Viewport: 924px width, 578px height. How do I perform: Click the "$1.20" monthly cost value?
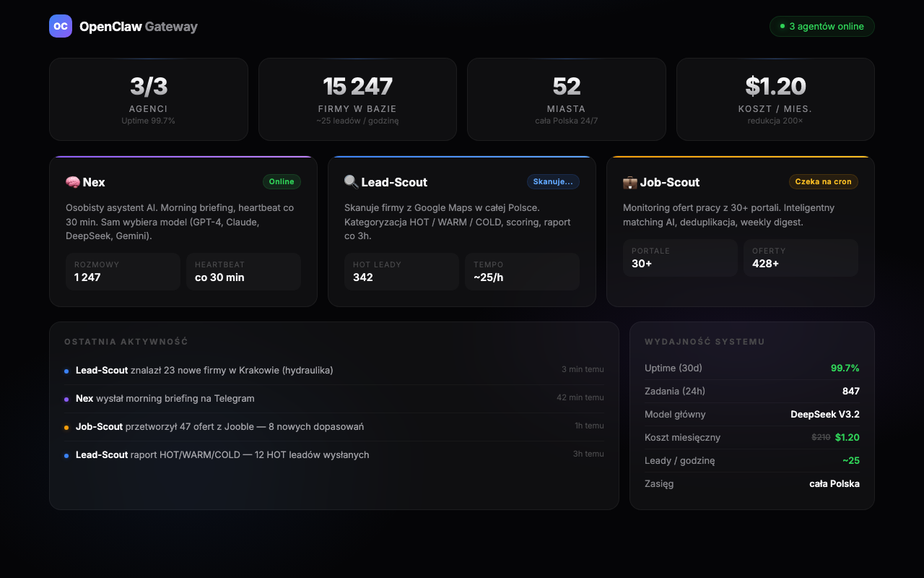[847, 437]
